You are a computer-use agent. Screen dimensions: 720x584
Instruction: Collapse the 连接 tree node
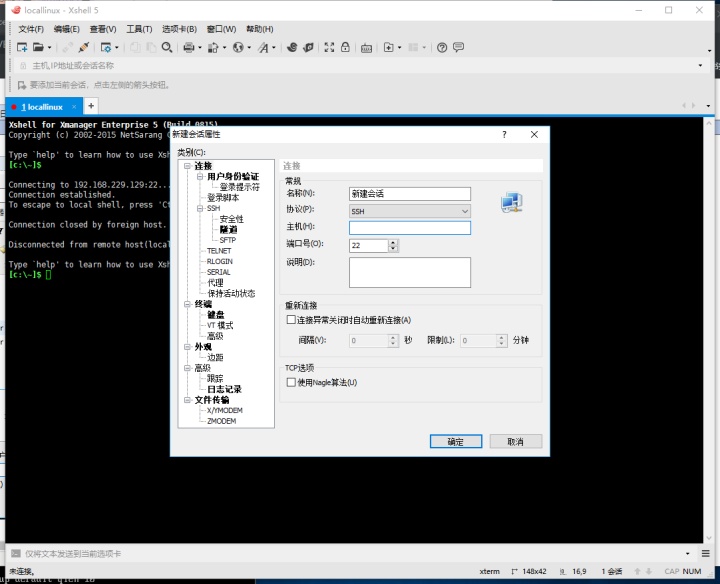coord(187,166)
